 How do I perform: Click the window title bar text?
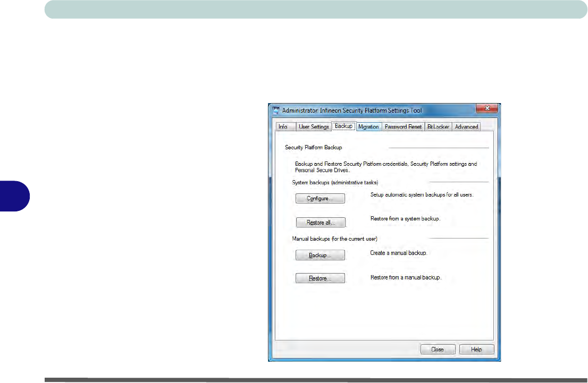click(x=352, y=110)
